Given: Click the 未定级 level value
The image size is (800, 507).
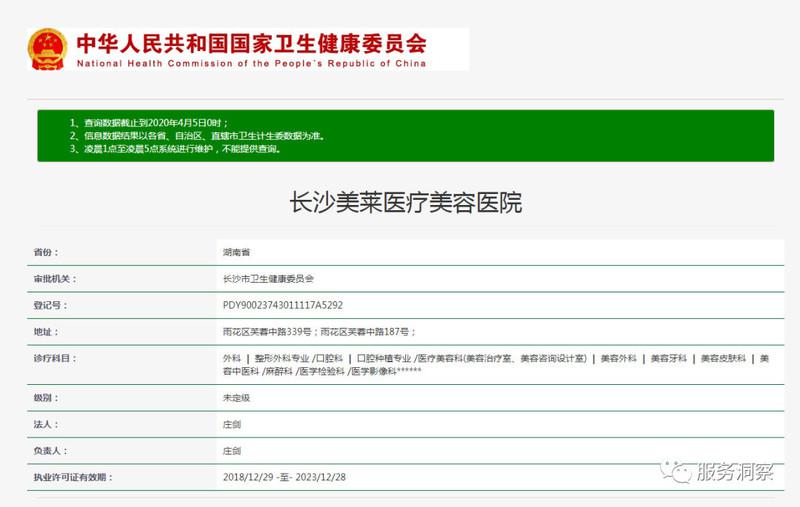Looking at the screenshot, I should (236, 397).
